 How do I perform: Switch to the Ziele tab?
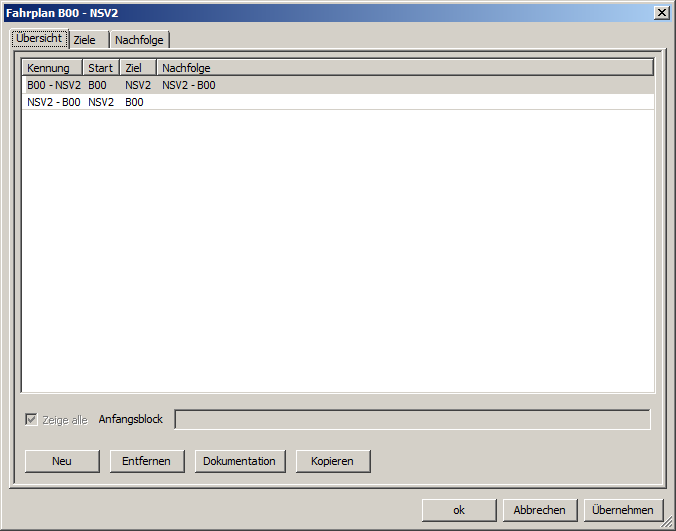pos(85,40)
